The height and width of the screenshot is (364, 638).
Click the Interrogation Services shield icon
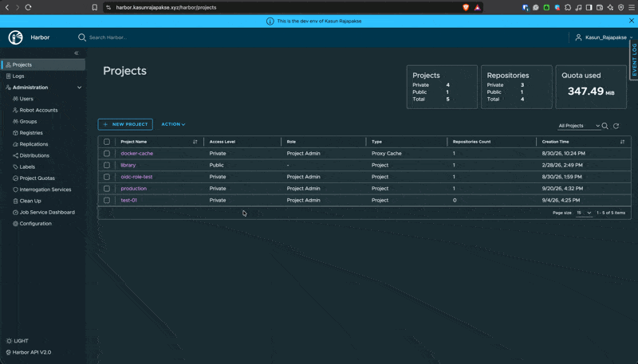(15, 190)
